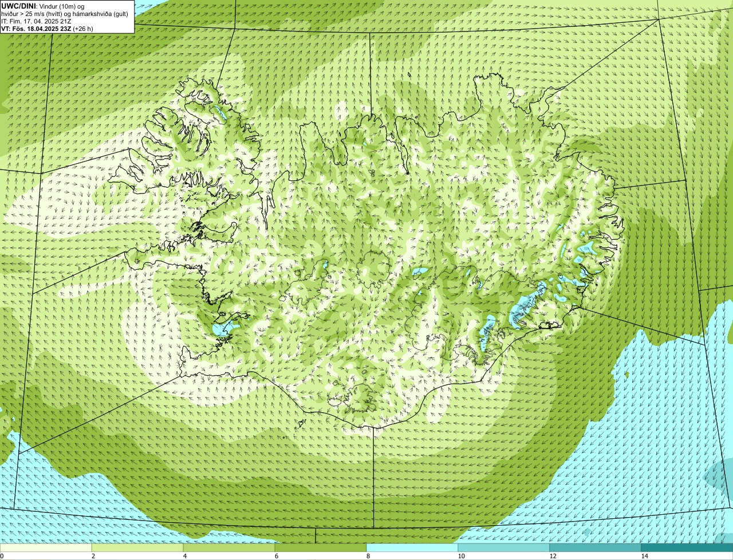Click the '14' color scale label
The image size is (733, 560).
pyautogui.click(x=644, y=556)
